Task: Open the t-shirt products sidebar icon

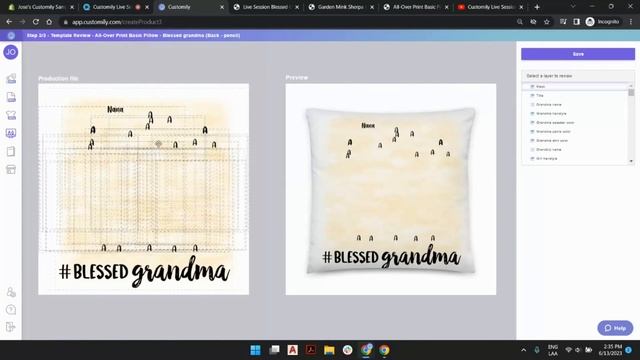Action: tap(11, 115)
